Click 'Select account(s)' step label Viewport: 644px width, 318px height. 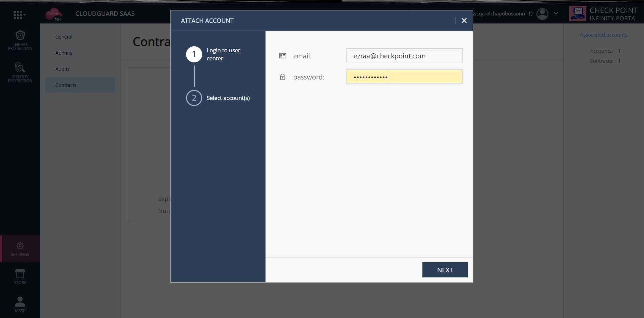[228, 98]
